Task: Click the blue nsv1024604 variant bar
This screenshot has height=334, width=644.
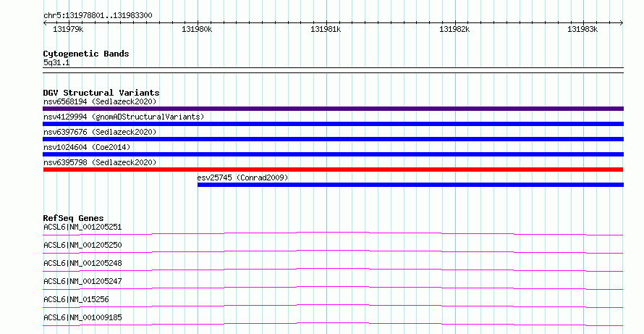Action: [333, 154]
